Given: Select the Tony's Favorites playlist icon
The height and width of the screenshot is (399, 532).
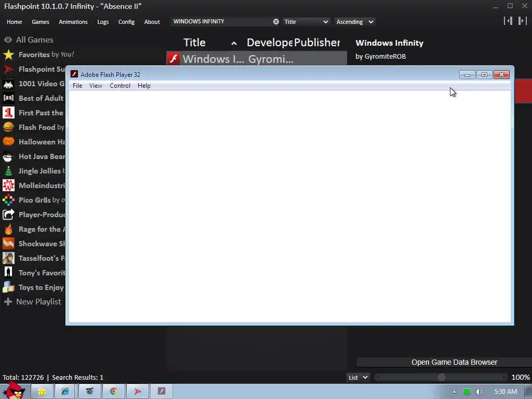Looking at the screenshot, I should (x=8, y=273).
